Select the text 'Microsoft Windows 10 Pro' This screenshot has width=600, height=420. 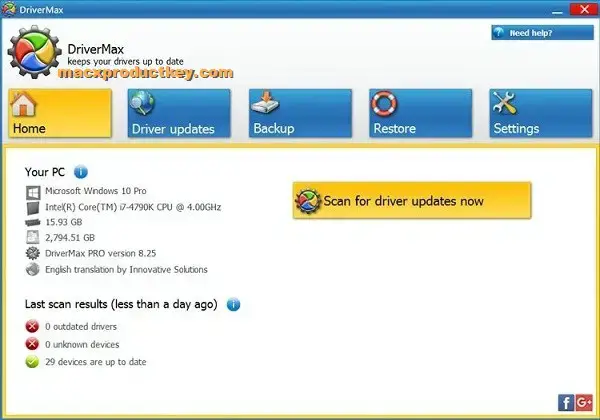(96, 191)
